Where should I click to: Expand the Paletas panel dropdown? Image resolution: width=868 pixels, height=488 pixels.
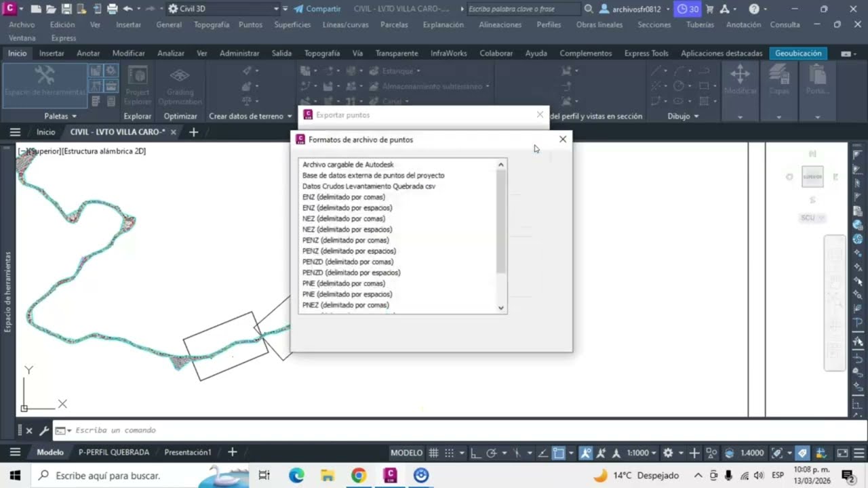point(60,116)
